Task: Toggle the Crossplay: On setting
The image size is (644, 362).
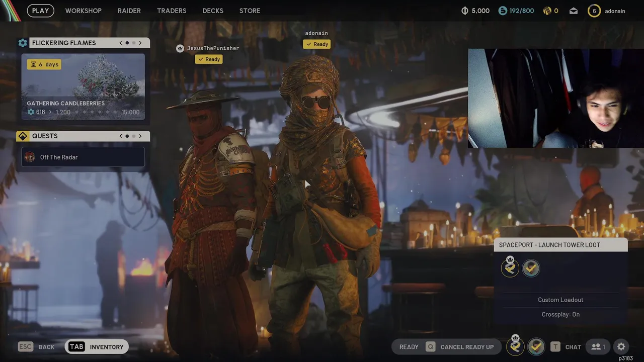Action: 560,314
